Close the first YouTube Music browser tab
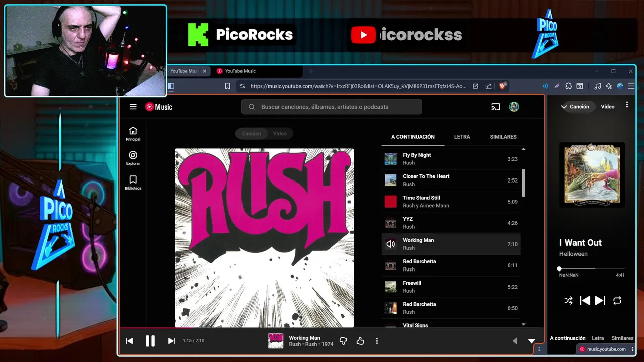Image resolution: width=644 pixels, height=362 pixels. [204, 71]
